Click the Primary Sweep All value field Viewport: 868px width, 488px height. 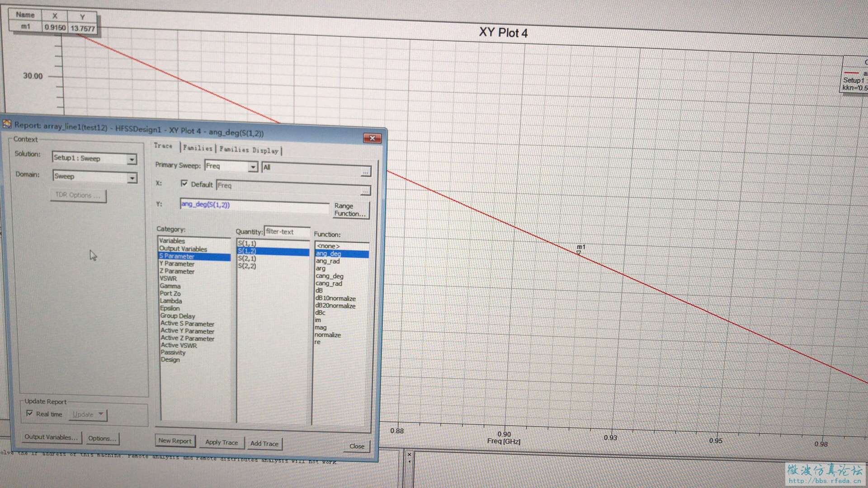[x=312, y=168]
